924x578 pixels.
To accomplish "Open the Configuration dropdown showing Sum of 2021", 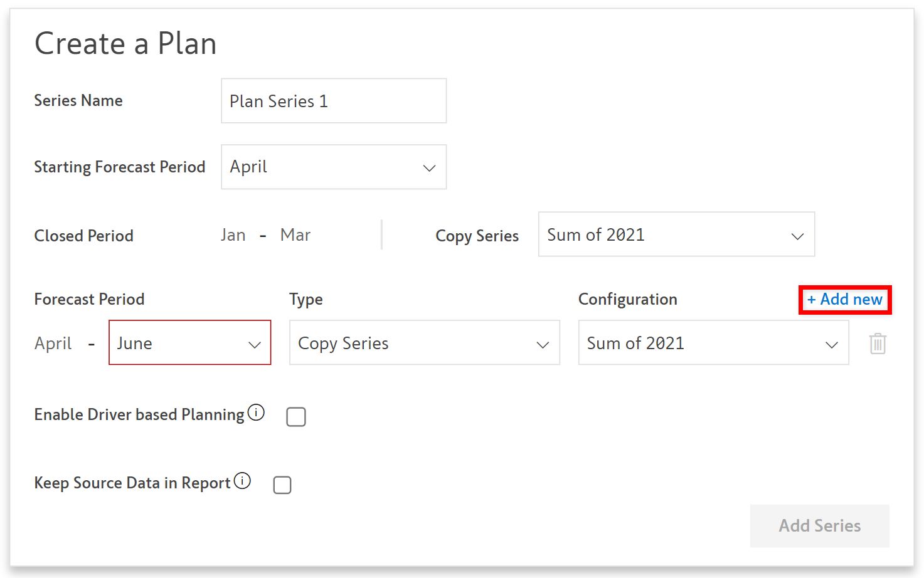I will [x=713, y=343].
